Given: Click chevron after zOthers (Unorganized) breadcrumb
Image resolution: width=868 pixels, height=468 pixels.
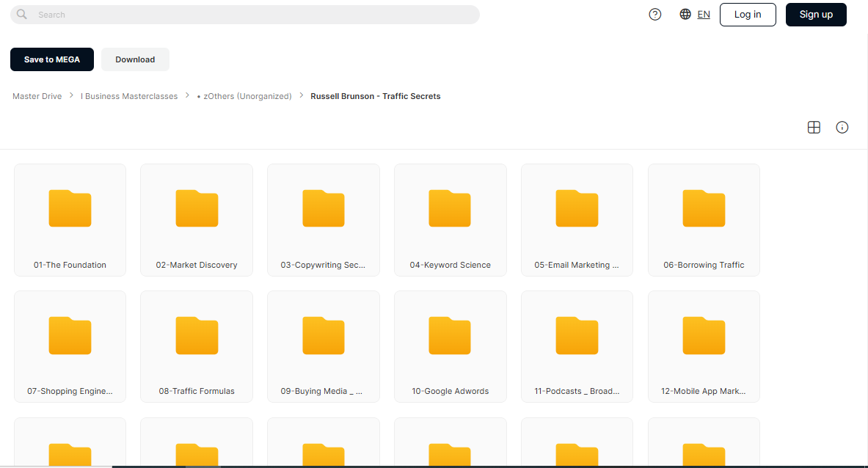Looking at the screenshot, I should coord(301,95).
